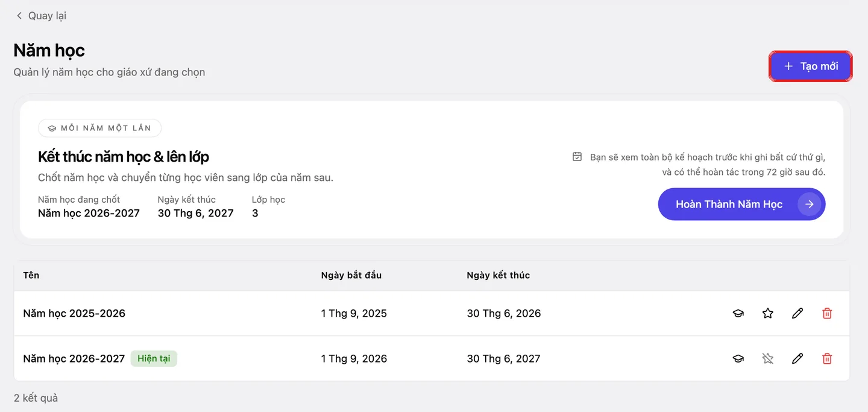
Task: Click the star icon for Năm học 2025-2026
Action: tap(767, 313)
